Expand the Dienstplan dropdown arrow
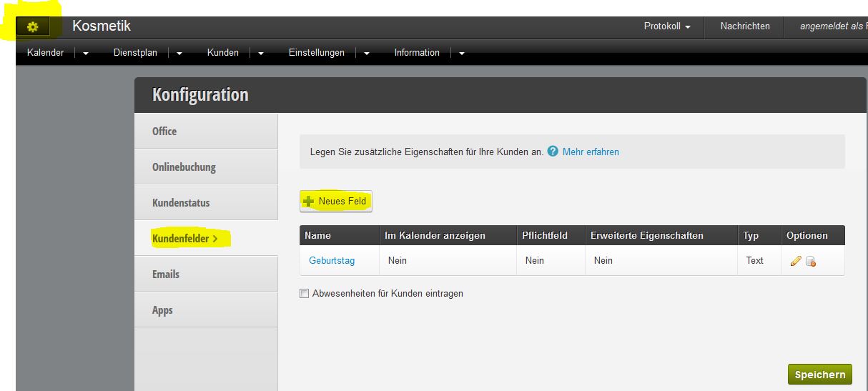This screenshot has width=868, height=391. pos(179,53)
